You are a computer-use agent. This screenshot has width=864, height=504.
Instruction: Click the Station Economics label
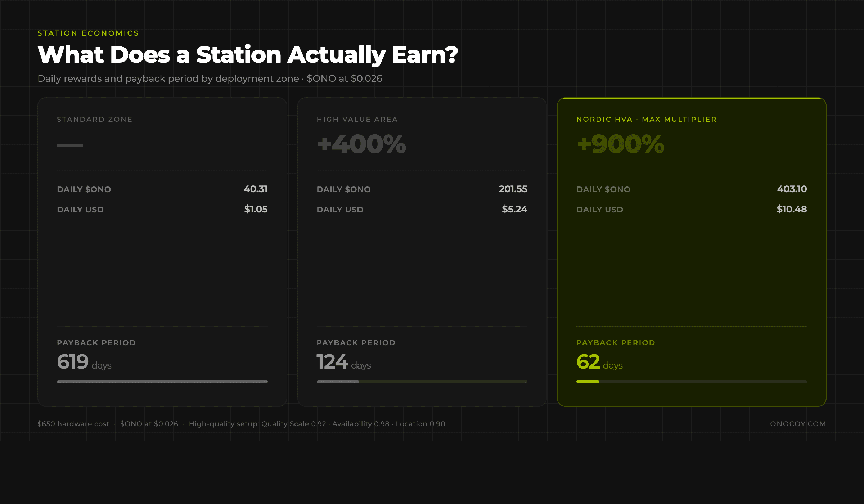tap(88, 33)
